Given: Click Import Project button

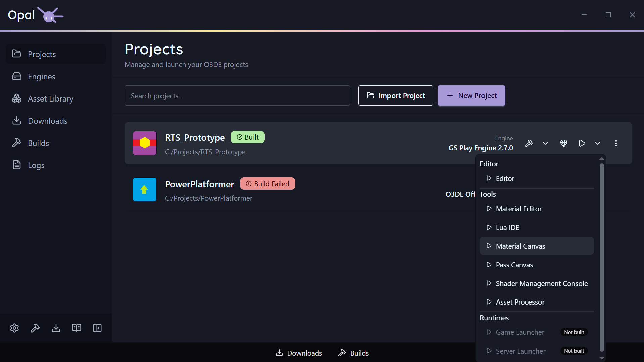Looking at the screenshot, I should (396, 95).
